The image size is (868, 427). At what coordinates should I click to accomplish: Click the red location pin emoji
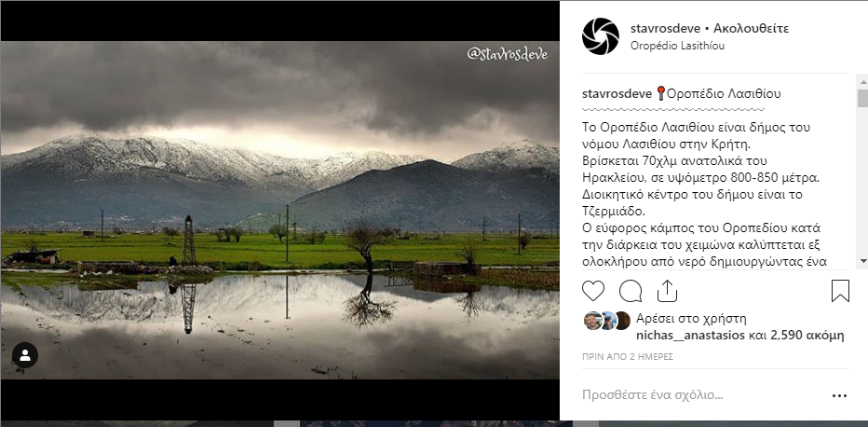click(x=660, y=93)
